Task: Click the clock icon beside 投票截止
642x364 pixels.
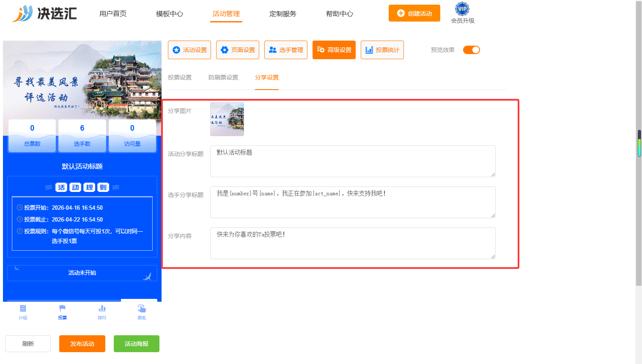Action: pyautogui.click(x=19, y=219)
